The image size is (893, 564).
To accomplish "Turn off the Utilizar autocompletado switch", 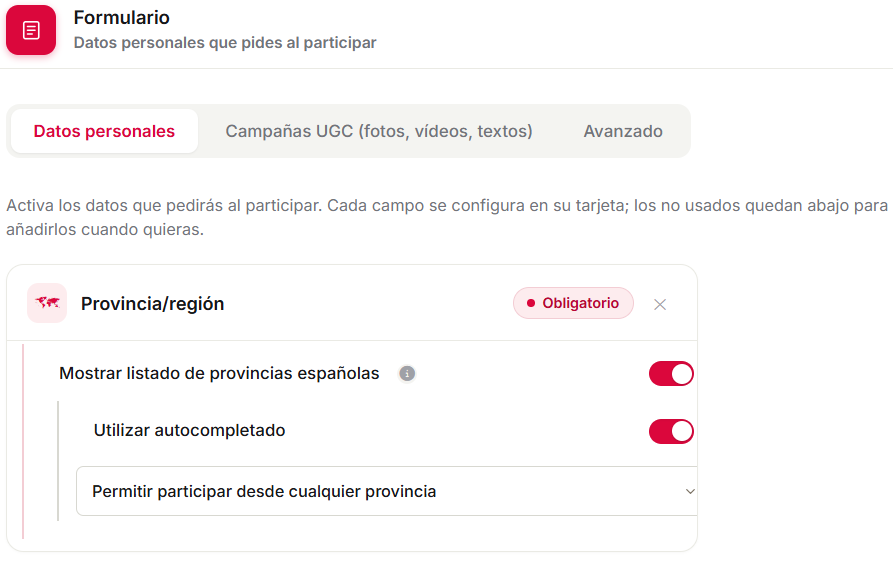I will 671,431.
